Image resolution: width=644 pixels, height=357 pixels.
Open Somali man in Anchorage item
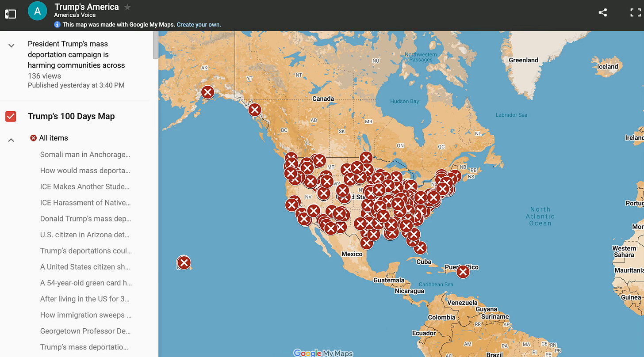point(85,155)
